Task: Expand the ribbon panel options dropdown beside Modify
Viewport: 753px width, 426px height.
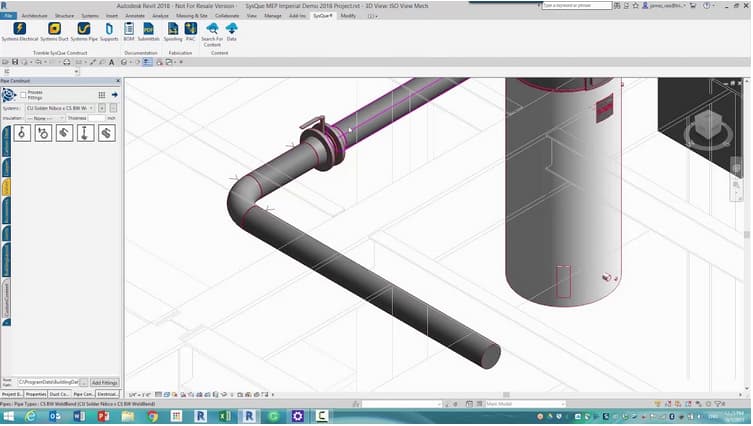Action: [373, 16]
